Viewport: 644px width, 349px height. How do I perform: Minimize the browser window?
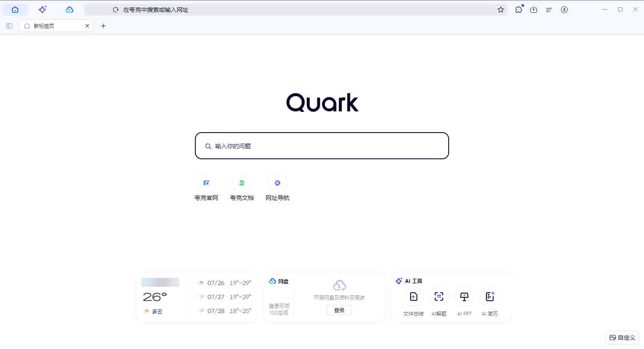(605, 9)
